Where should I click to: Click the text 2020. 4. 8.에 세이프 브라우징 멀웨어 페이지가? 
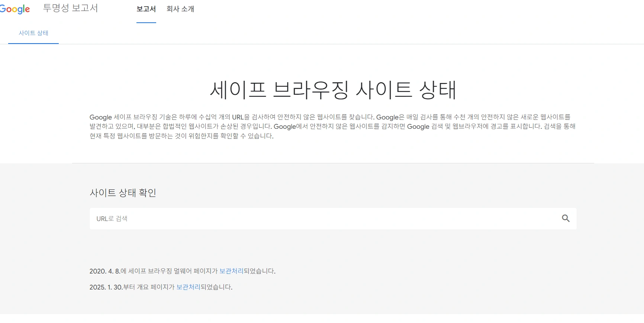[154, 271]
